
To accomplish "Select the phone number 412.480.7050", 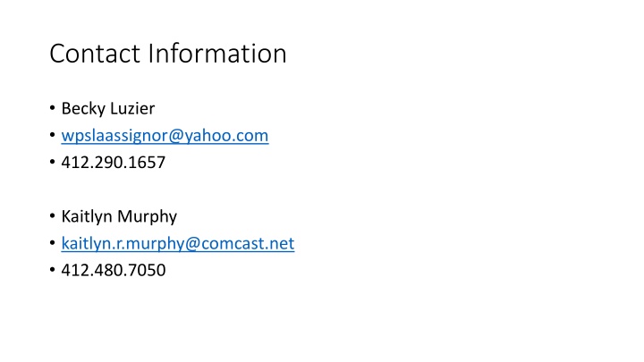I will click(x=114, y=270).
